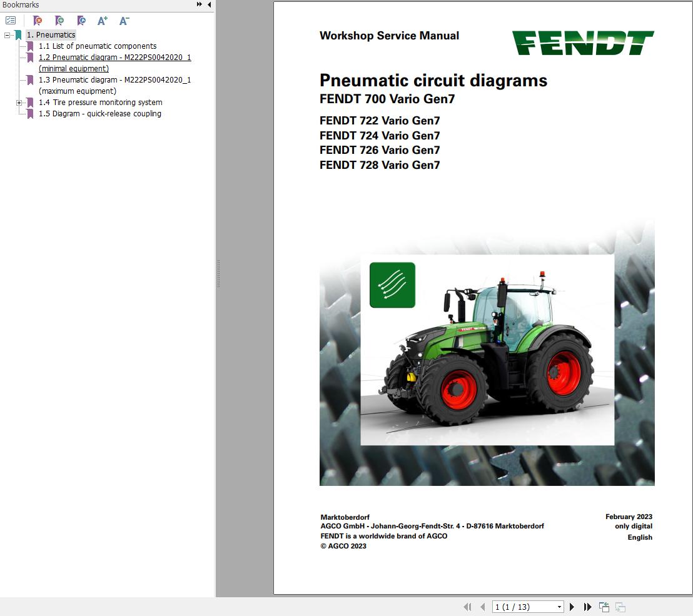The height and width of the screenshot is (616, 693).
Task: Jump to the last page
Action: pos(587,607)
